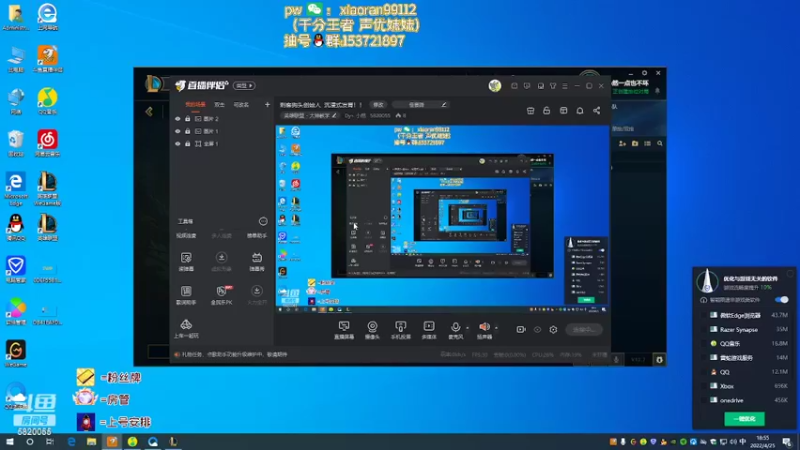800x450 pixels.
Task: Click microphone icon at League client bottom
Action: (x=616, y=360)
